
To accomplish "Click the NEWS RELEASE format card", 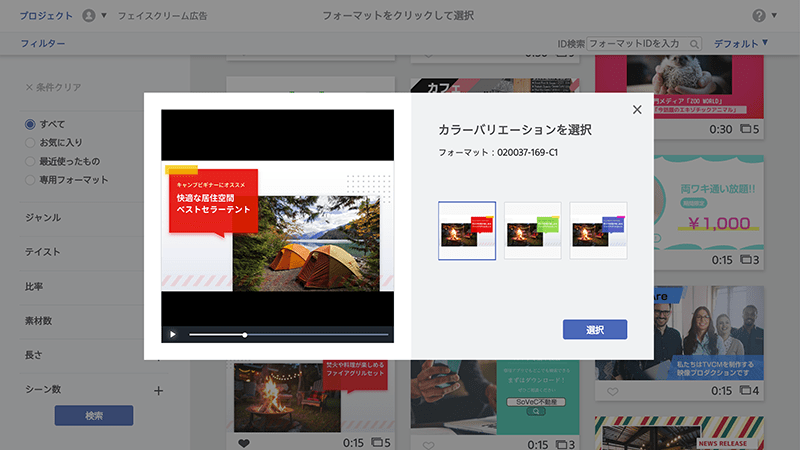I will tap(679, 433).
